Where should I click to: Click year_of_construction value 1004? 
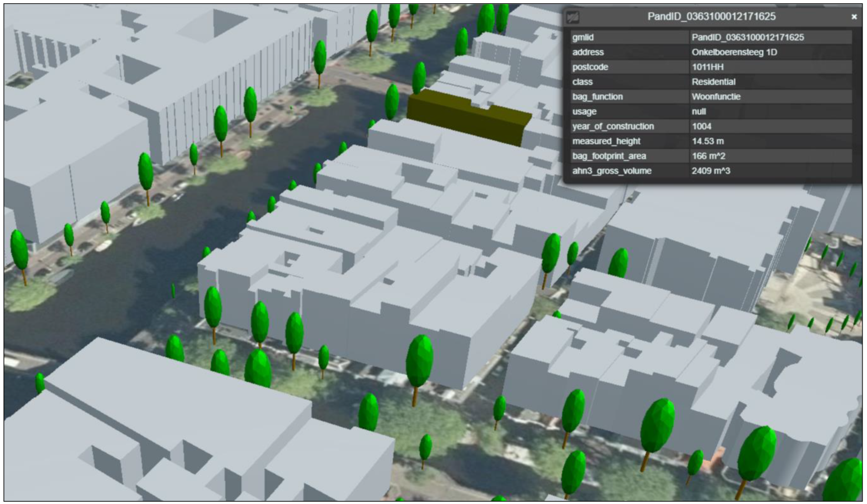701,126
